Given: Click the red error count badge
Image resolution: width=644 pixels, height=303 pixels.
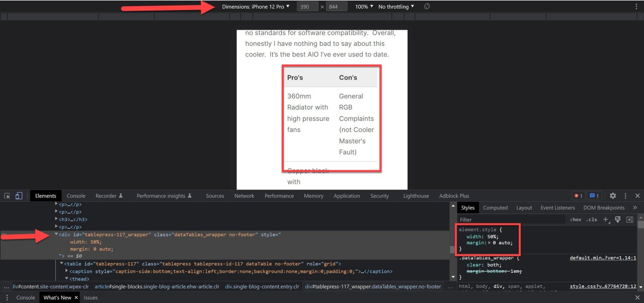Looking at the screenshot, I should tap(578, 196).
